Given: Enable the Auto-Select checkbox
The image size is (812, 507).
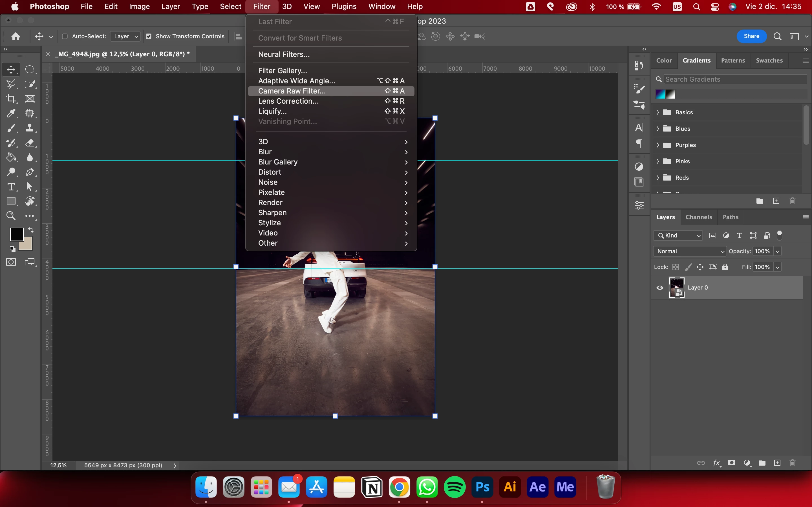Looking at the screenshot, I should tap(65, 36).
